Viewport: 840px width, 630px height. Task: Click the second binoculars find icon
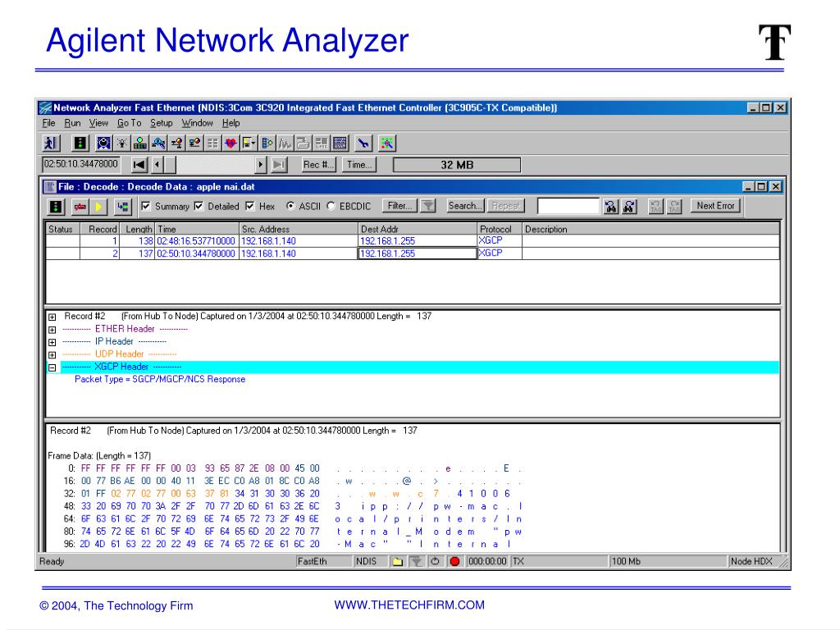tap(629, 206)
